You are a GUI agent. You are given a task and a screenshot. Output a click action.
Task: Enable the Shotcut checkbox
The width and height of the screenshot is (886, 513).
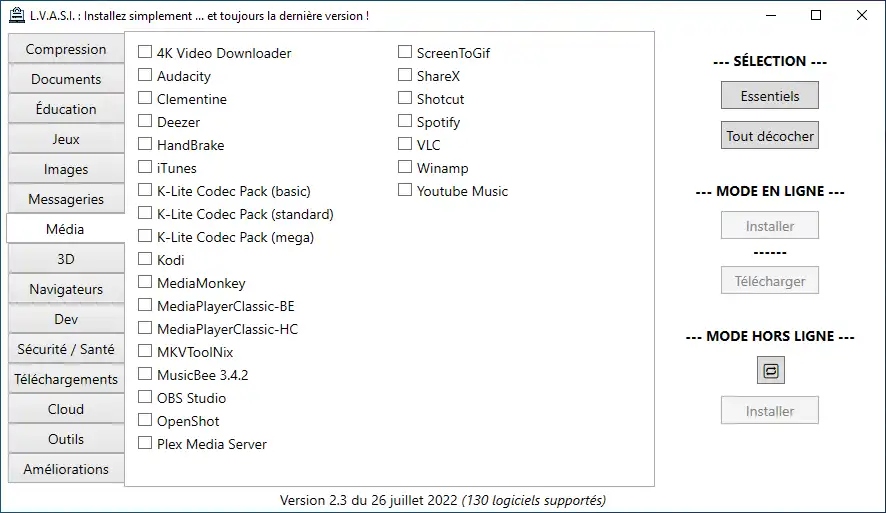click(405, 98)
